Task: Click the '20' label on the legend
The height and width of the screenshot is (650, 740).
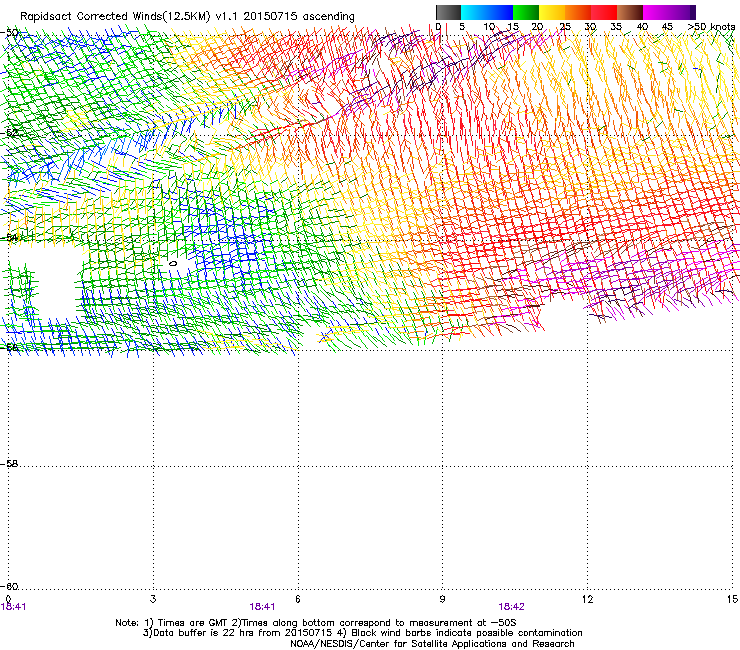Action: click(x=537, y=27)
